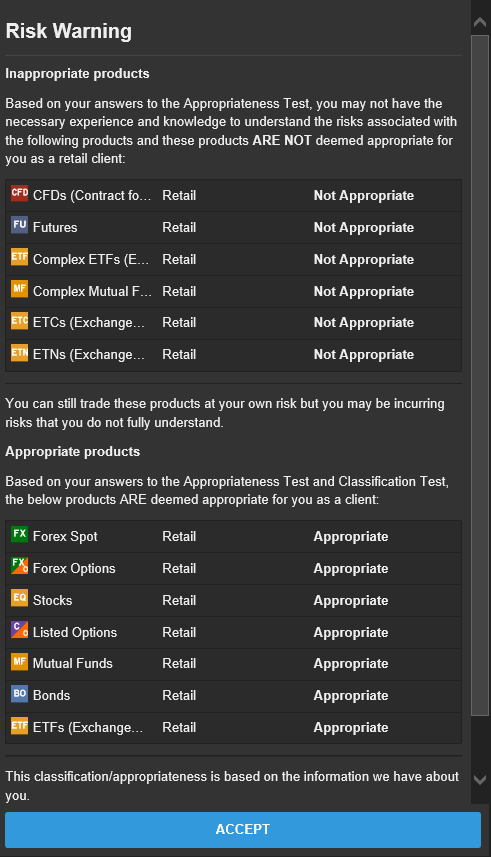The width and height of the screenshot is (491, 857).
Task: Select the Bonds Appropriate status text
Action: click(x=351, y=696)
